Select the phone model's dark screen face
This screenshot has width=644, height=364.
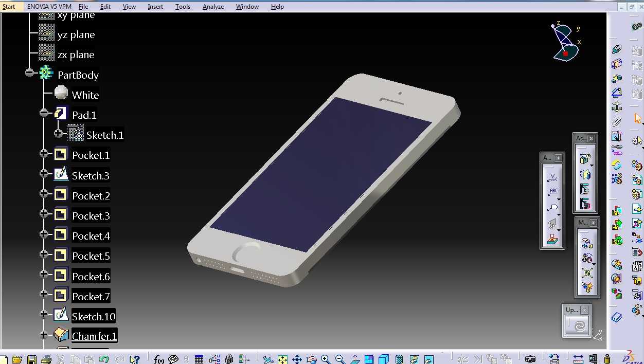[320, 175]
